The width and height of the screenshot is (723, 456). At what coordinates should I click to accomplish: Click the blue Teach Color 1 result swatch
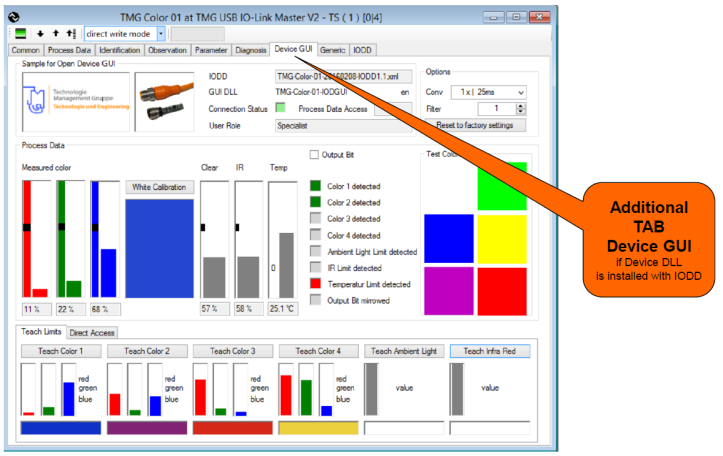tap(61, 428)
